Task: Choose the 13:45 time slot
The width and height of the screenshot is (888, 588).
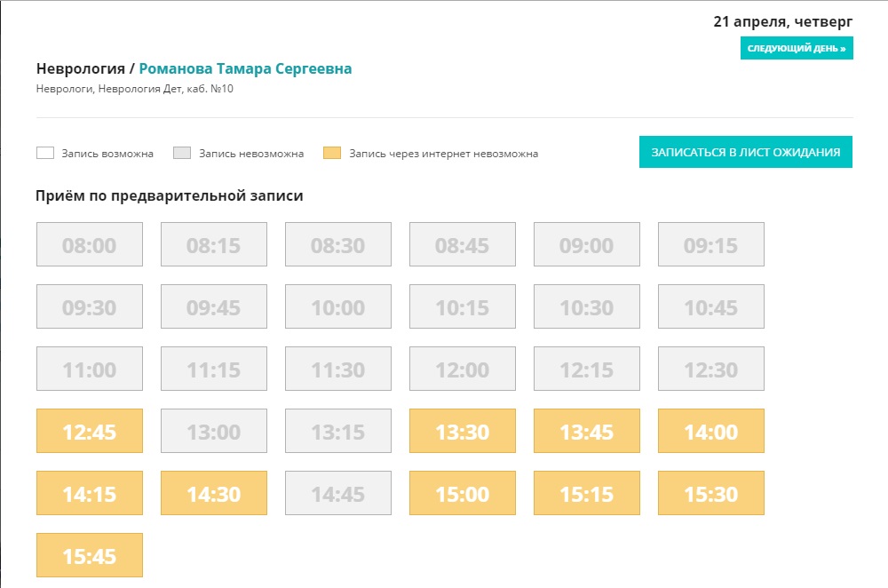Action: [587, 431]
